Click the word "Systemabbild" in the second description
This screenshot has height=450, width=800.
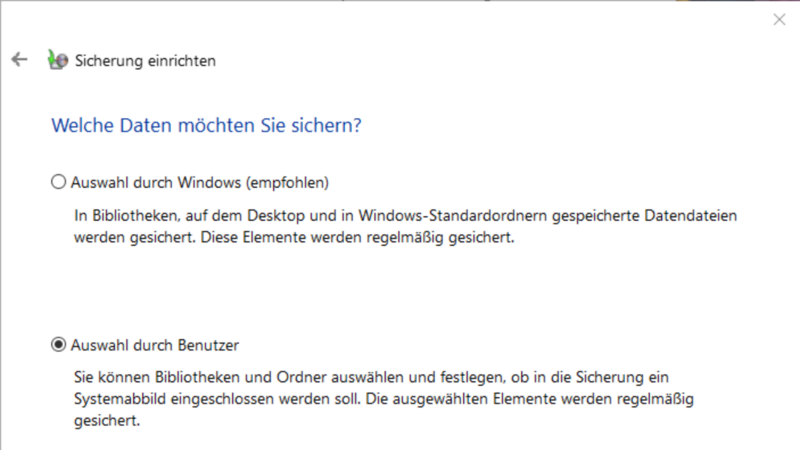pos(118,399)
